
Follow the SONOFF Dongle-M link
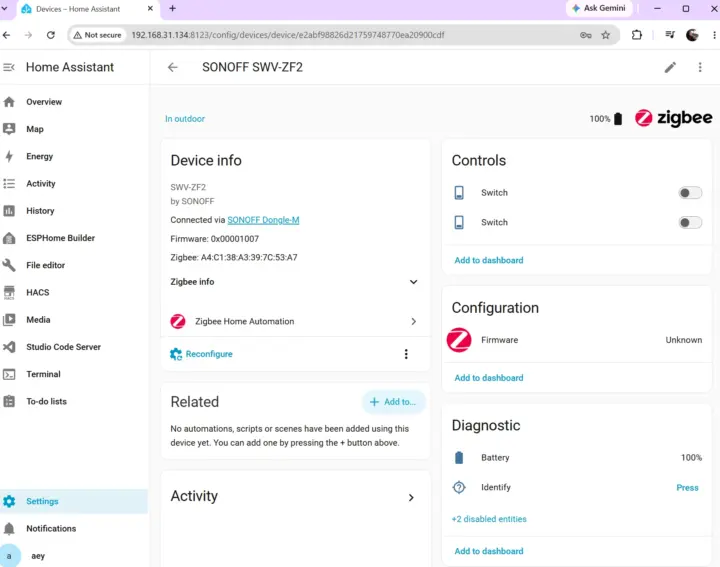263,220
